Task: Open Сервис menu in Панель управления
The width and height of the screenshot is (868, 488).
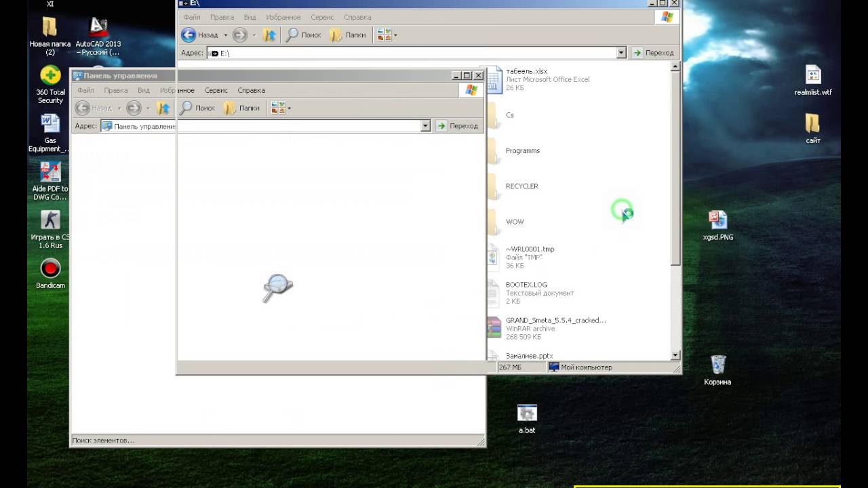Action: tap(216, 90)
